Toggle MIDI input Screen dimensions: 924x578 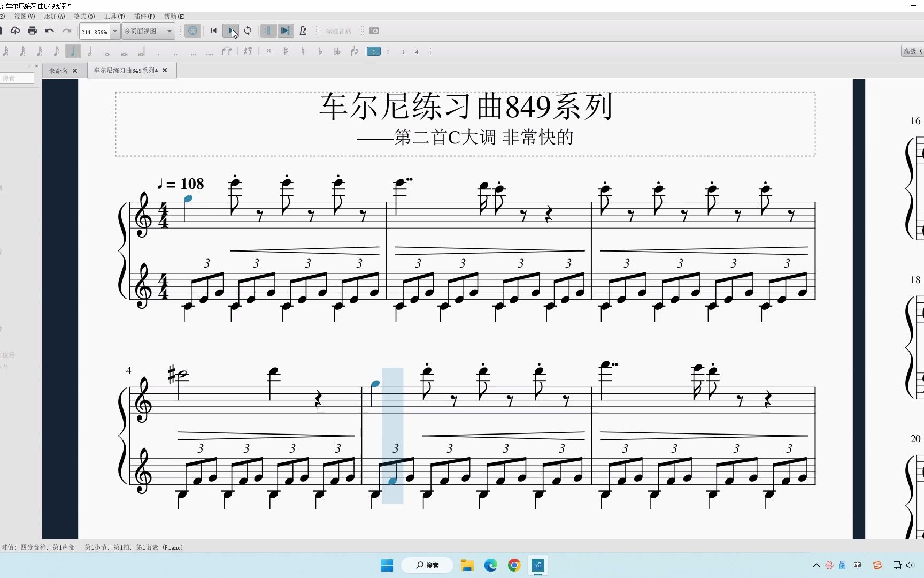click(x=192, y=31)
